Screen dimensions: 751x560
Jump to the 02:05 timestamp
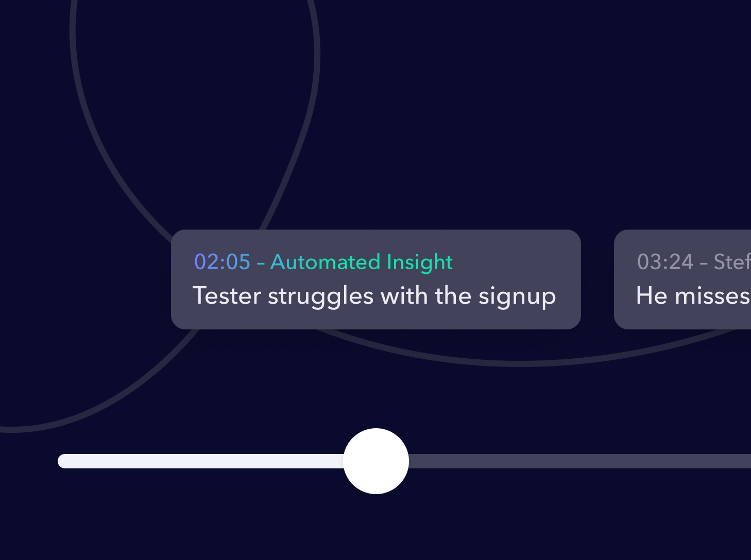[222, 262]
